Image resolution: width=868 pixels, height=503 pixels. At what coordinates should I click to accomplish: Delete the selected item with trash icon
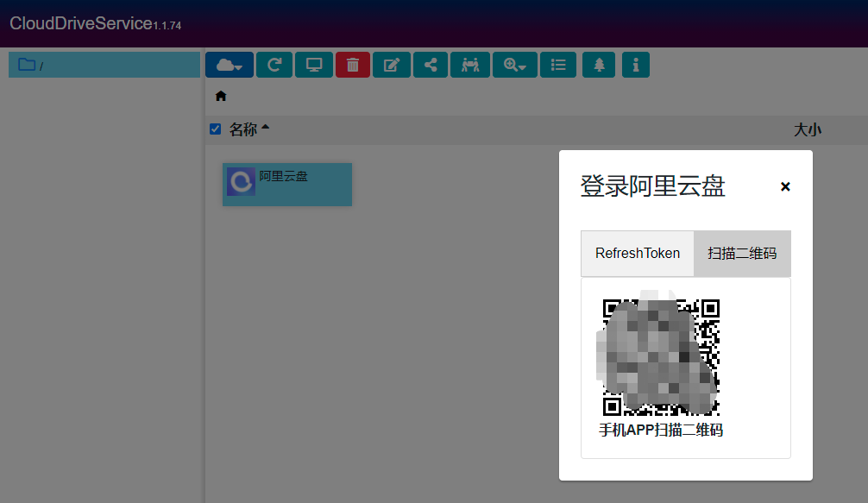coord(353,65)
